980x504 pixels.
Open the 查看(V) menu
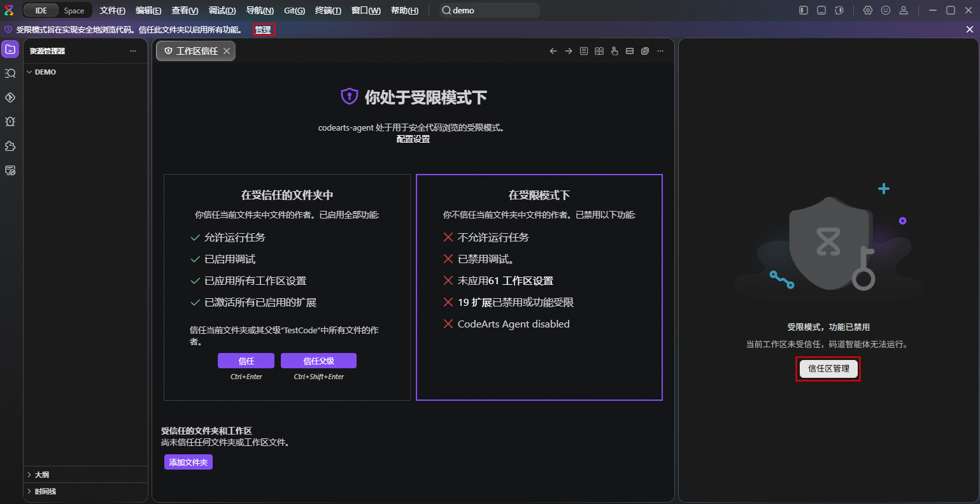185,10
